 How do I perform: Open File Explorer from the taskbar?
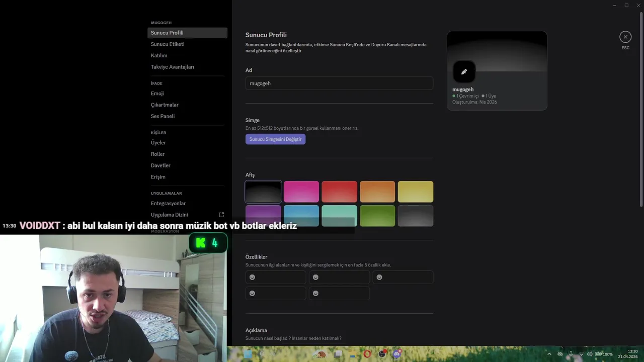pos(353,354)
